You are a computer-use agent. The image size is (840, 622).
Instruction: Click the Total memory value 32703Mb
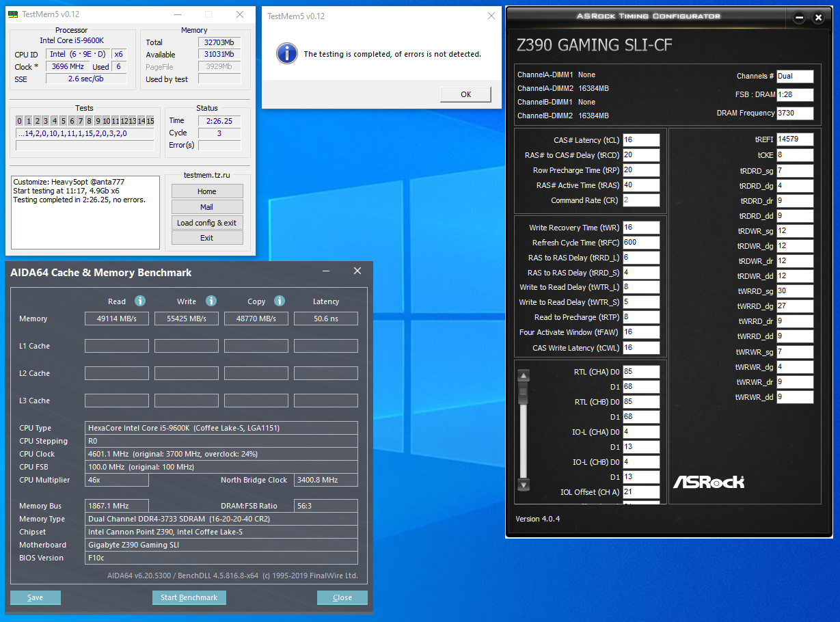[x=219, y=42]
